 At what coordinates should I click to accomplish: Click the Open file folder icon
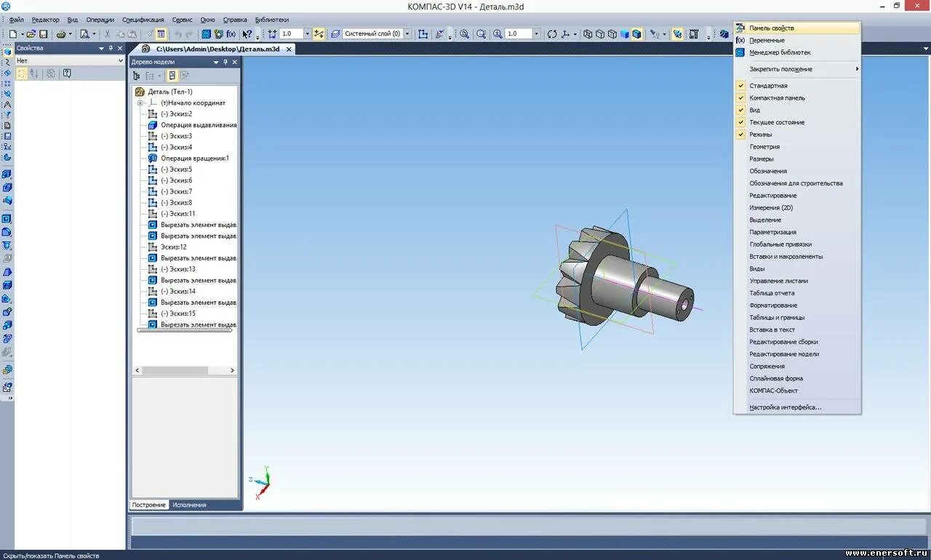click(31, 34)
